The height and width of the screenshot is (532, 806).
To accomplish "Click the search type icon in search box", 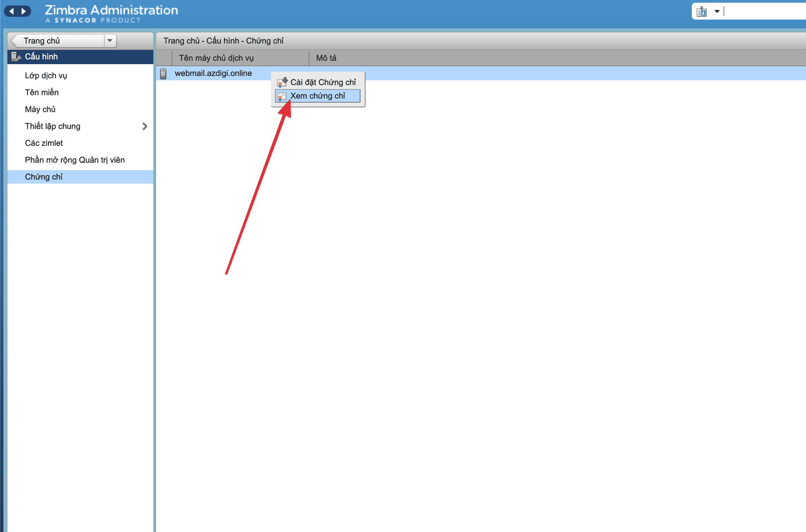I will tap(701, 11).
